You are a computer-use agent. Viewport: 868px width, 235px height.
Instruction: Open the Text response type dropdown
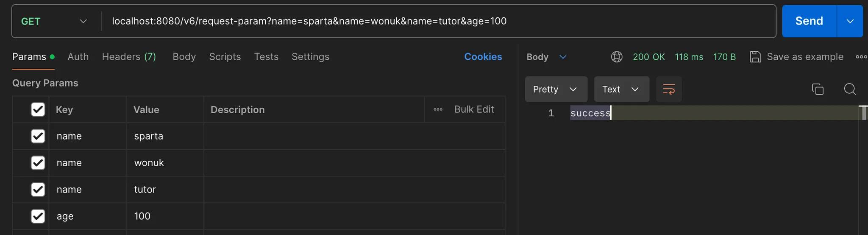pos(621,89)
